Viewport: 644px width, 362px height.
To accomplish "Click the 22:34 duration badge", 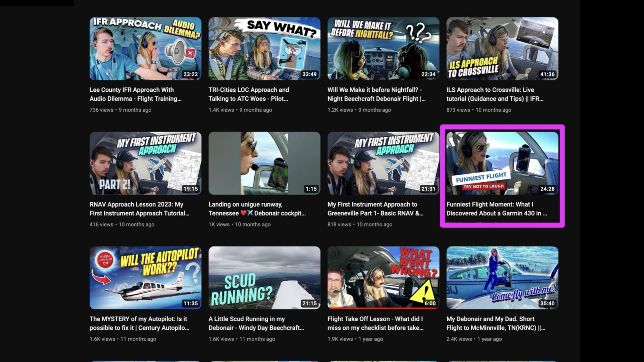I will coord(428,74).
